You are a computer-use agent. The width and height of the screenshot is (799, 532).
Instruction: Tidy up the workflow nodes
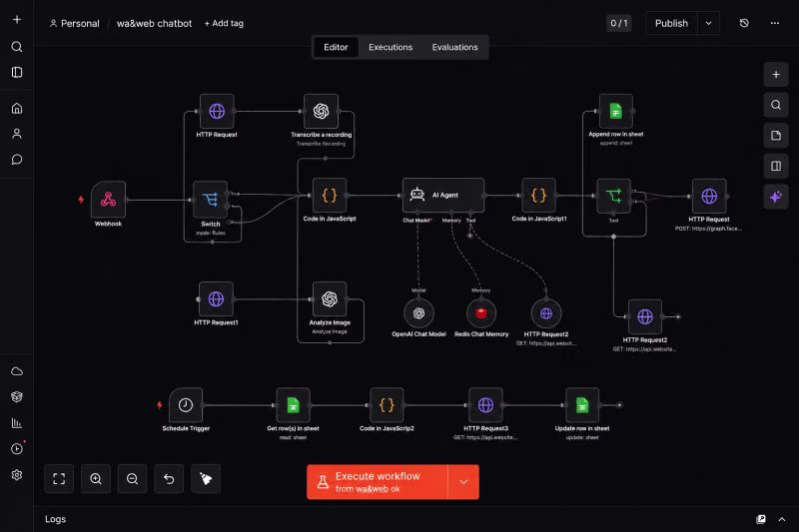206,478
